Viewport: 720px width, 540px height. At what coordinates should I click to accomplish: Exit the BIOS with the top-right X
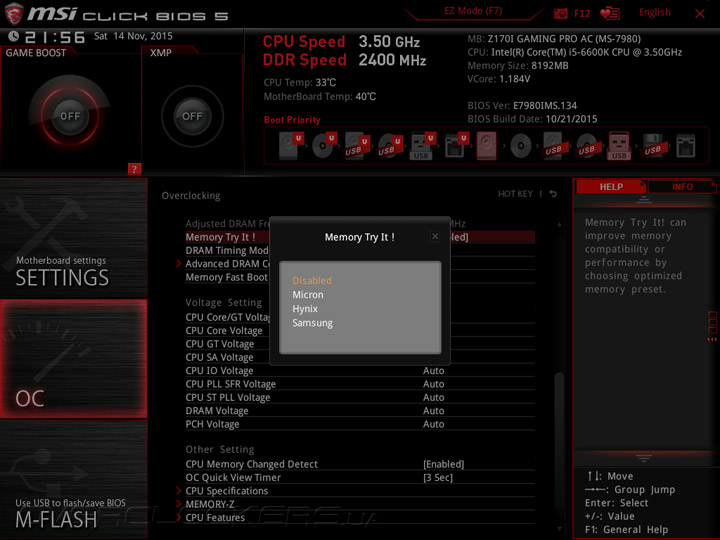coord(700,14)
